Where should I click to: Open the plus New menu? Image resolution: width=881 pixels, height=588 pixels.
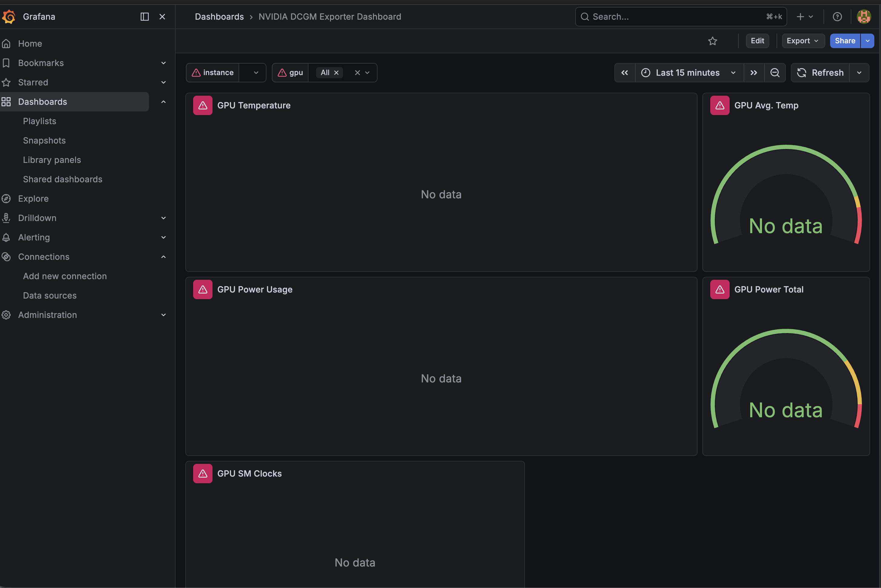(x=804, y=16)
